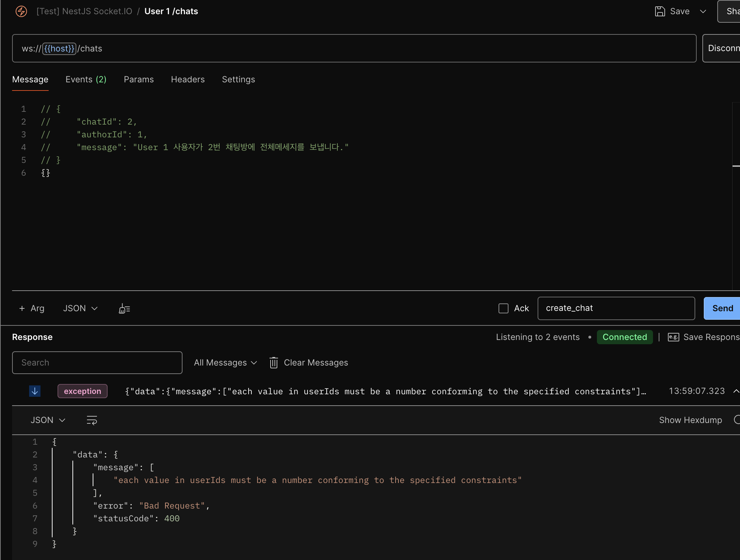
Task: Open the Save options dropdown arrow
Action: coord(703,11)
